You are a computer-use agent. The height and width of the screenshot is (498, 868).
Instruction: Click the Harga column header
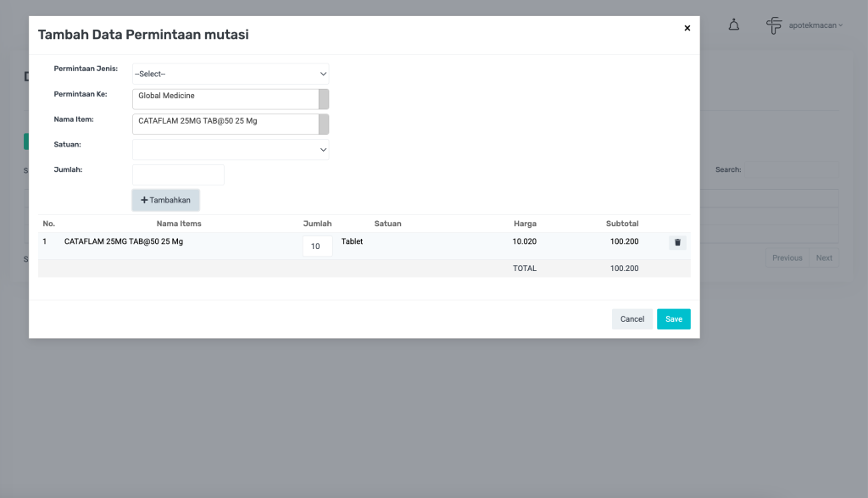(525, 224)
